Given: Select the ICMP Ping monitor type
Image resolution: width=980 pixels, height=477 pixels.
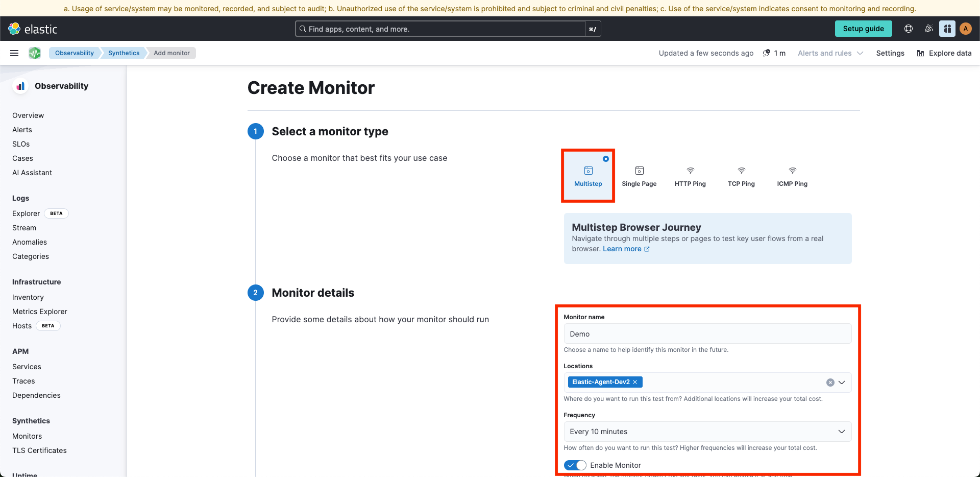Looking at the screenshot, I should (792, 176).
